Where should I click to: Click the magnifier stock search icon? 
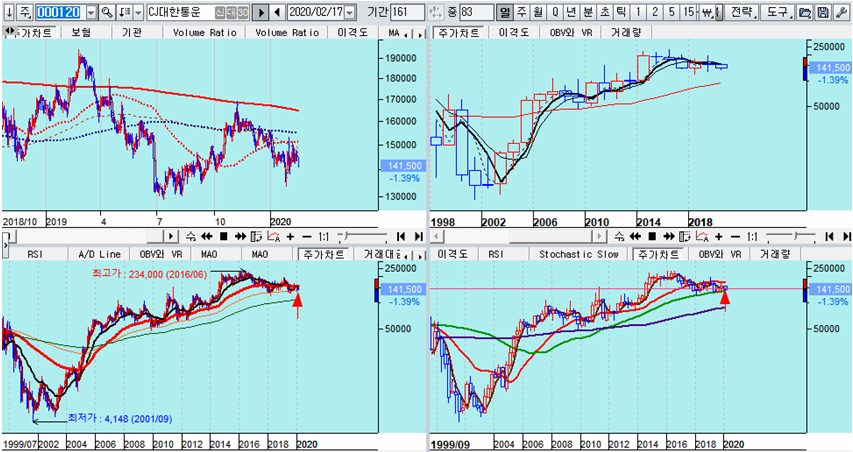click(107, 12)
